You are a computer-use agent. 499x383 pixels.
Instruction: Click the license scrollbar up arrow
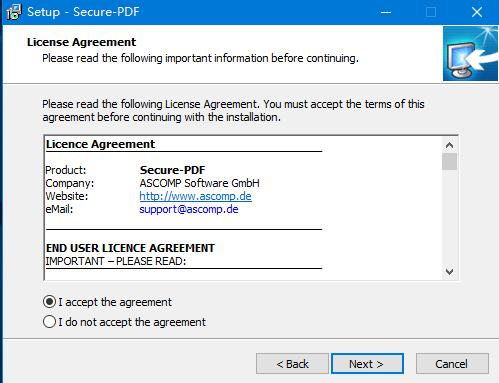pos(449,145)
